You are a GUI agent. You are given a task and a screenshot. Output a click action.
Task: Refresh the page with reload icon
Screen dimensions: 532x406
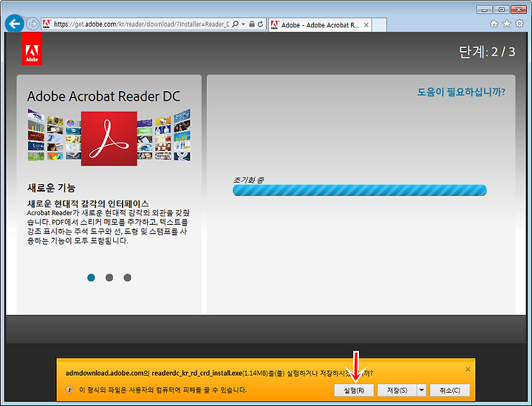click(260, 24)
